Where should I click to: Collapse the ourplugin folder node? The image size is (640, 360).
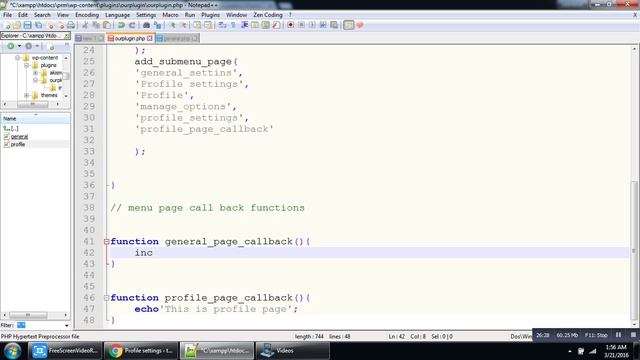pyautogui.click(x=36, y=80)
